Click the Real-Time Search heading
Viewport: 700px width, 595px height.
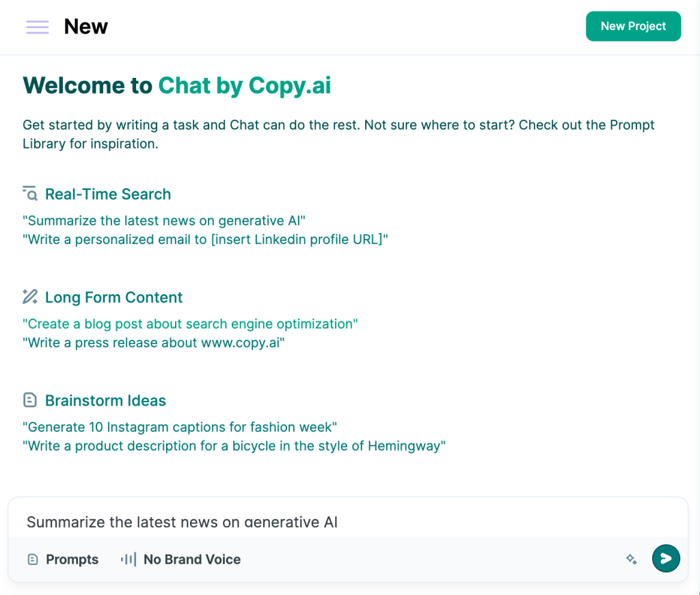click(108, 194)
